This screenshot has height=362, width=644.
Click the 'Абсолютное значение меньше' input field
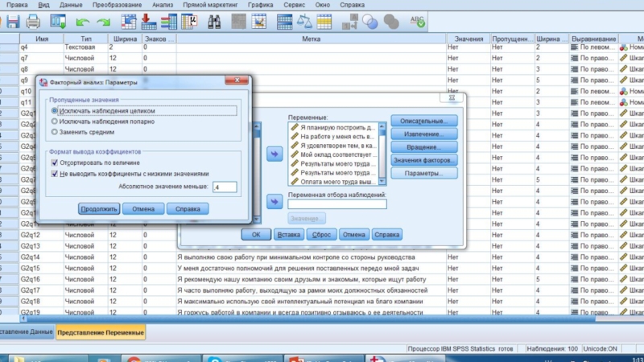tap(223, 187)
